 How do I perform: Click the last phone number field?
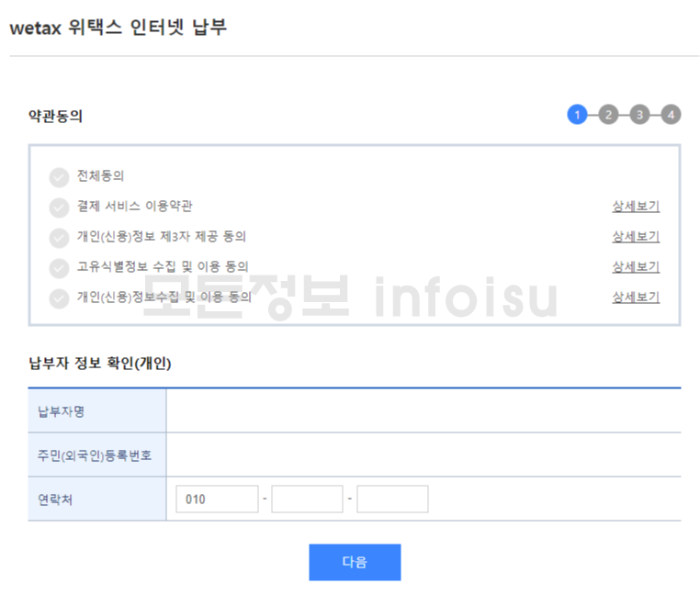[x=392, y=499]
